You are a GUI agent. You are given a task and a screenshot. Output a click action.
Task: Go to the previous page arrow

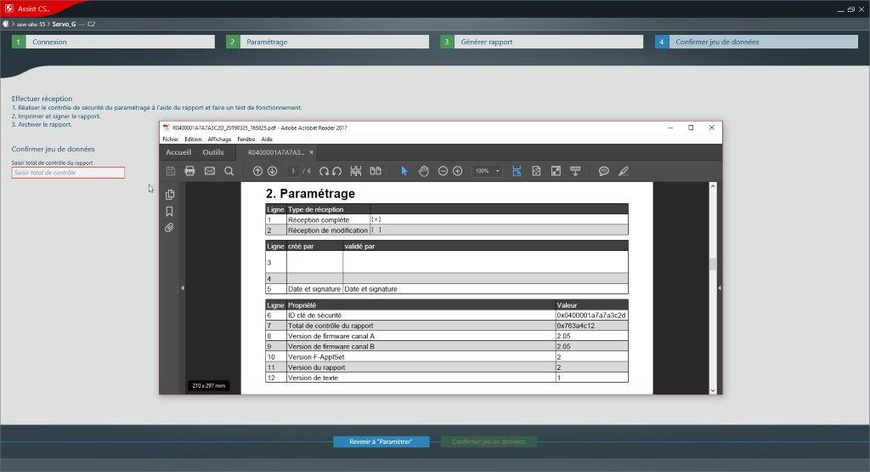click(257, 171)
